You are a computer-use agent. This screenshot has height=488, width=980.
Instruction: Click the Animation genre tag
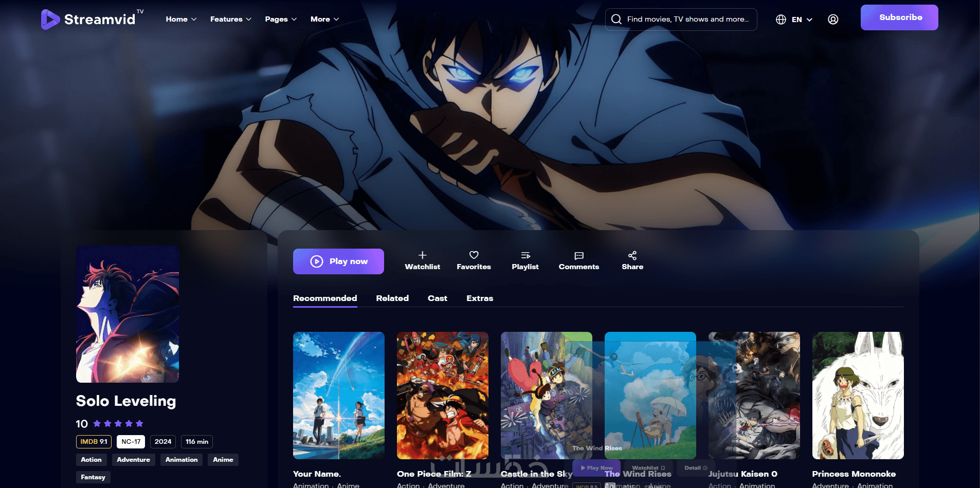[x=182, y=460]
